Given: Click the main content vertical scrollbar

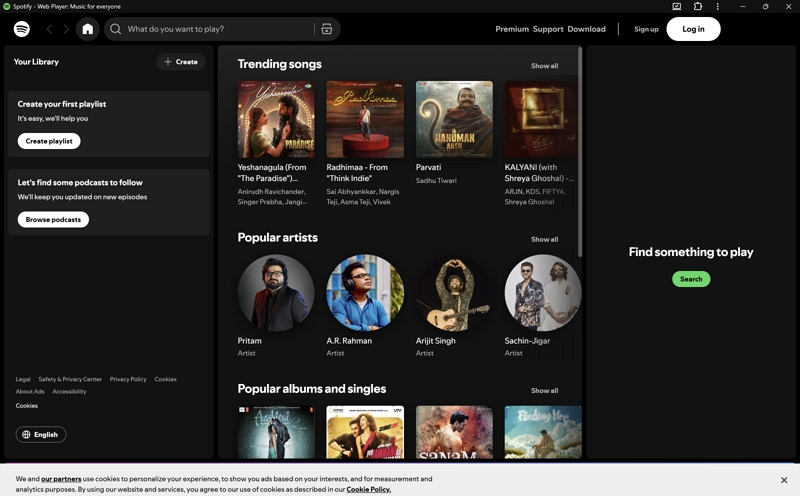Looking at the screenshot, I should (580, 152).
